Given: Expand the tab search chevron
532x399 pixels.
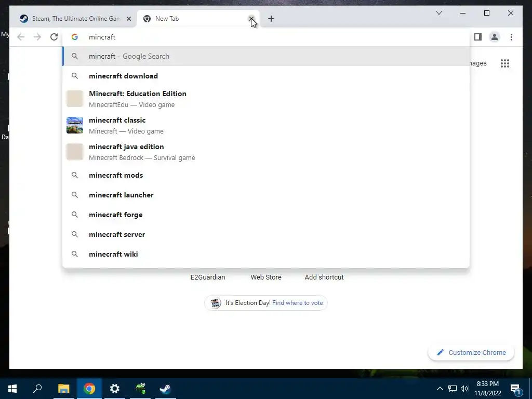Looking at the screenshot, I should (438, 13).
